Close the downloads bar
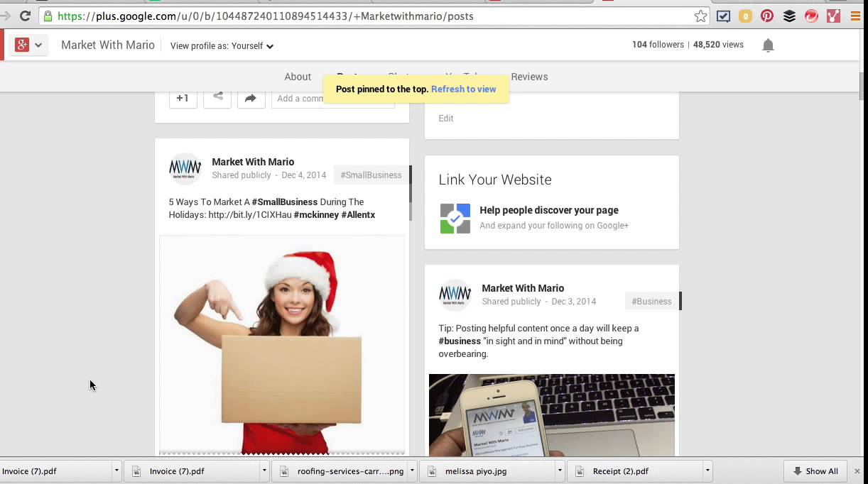Image resolution: width=868 pixels, height=484 pixels. pyautogui.click(x=857, y=471)
